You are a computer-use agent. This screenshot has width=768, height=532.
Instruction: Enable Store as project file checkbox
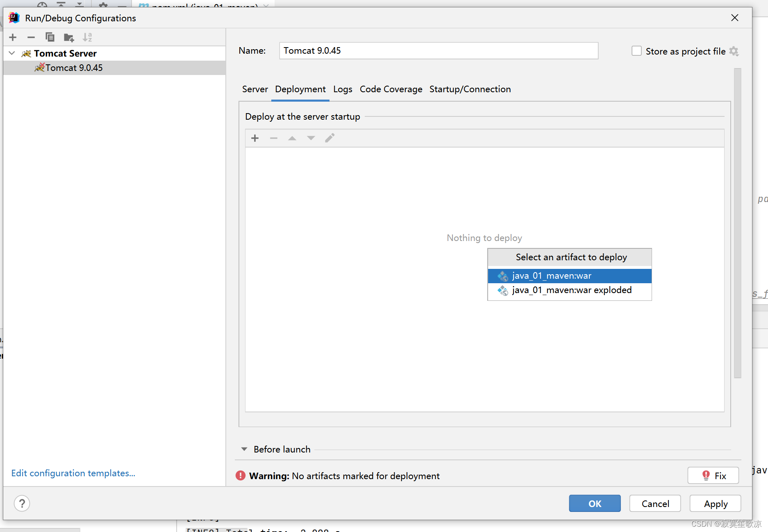point(636,51)
